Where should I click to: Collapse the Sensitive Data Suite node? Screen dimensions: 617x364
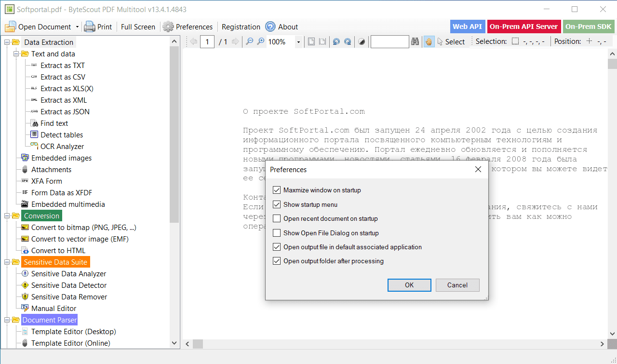7,262
